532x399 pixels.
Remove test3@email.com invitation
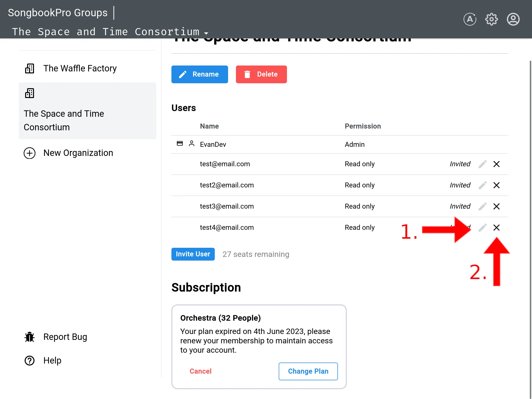(497, 206)
